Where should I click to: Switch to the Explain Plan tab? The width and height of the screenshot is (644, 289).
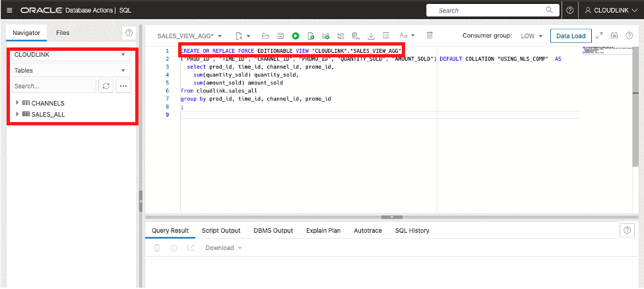(323, 230)
